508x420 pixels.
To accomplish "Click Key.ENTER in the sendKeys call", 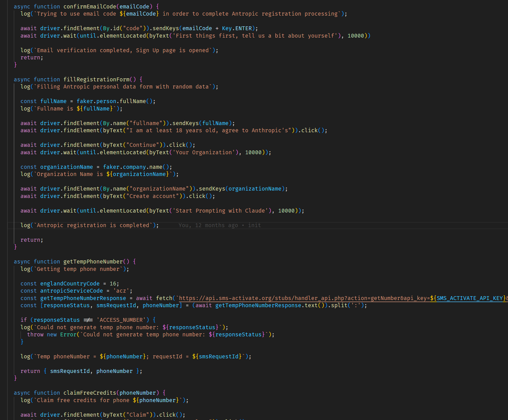I will [237, 28].
